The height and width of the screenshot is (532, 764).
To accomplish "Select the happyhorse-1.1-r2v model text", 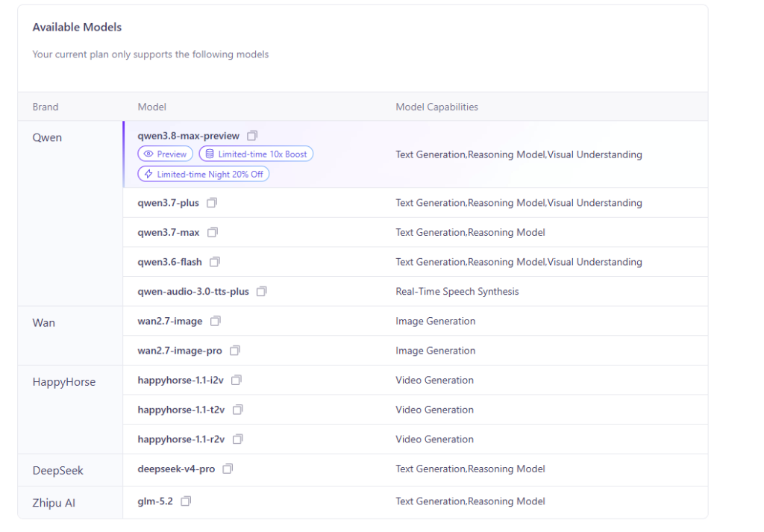I will pyautogui.click(x=181, y=439).
